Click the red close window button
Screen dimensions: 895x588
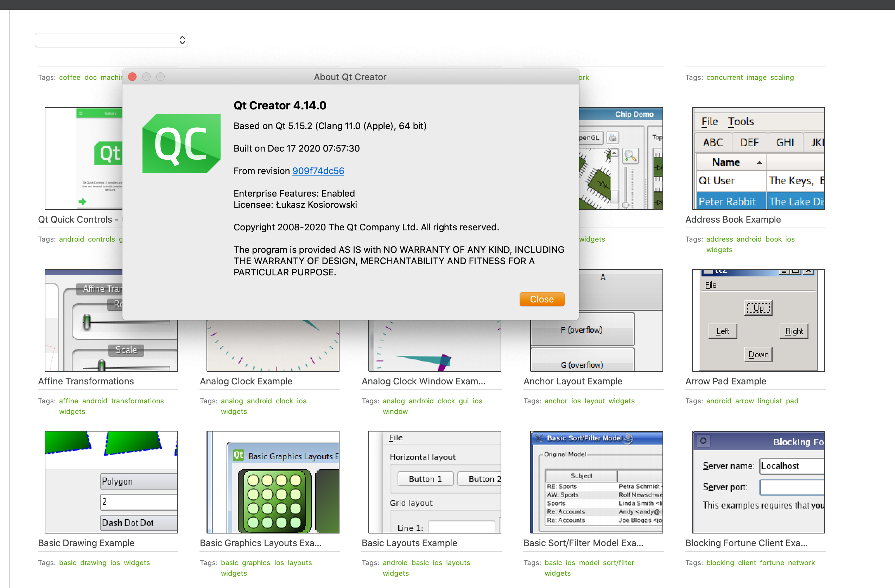[x=132, y=77]
